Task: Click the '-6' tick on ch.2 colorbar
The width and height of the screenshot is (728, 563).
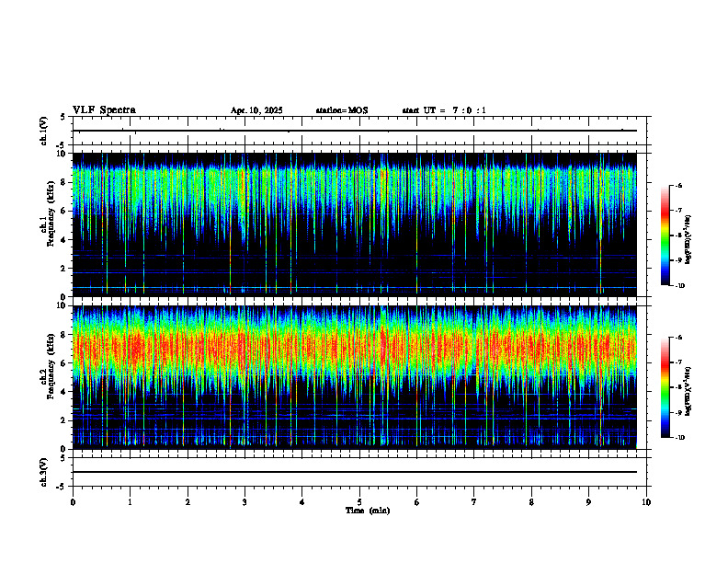Action: [678, 338]
